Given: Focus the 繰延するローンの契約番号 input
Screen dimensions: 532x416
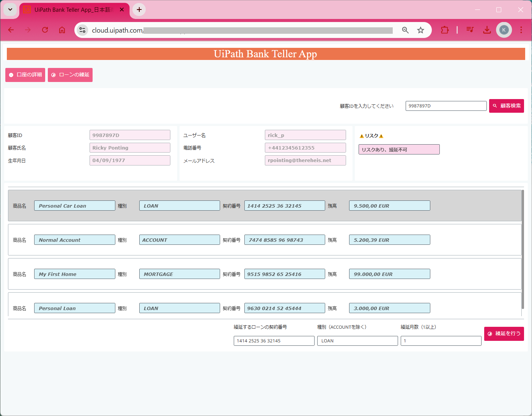Looking at the screenshot, I should click(274, 341).
